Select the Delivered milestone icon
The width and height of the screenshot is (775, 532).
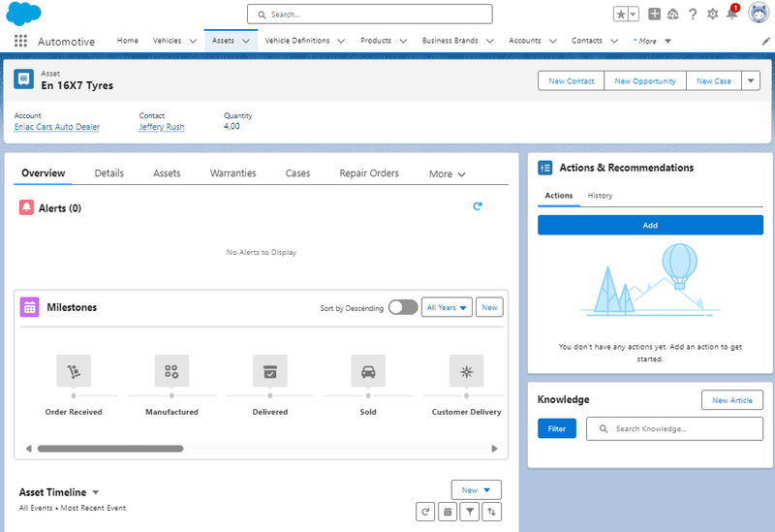click(x=270, y=371)
